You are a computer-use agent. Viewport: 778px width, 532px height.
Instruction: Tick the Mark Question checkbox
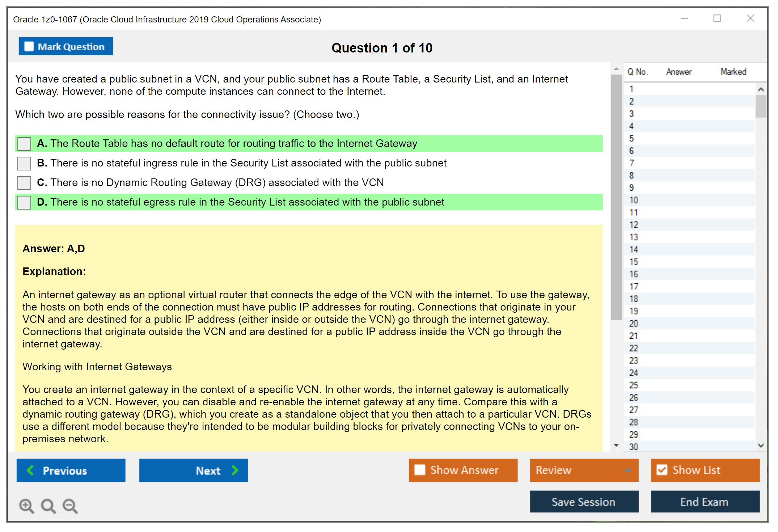pyautogui.click(x=29, y=47)
